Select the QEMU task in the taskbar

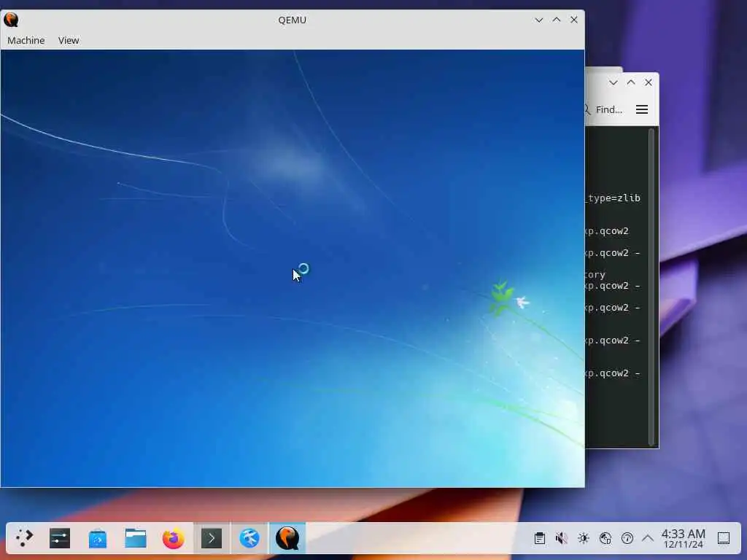coord(287,538)
